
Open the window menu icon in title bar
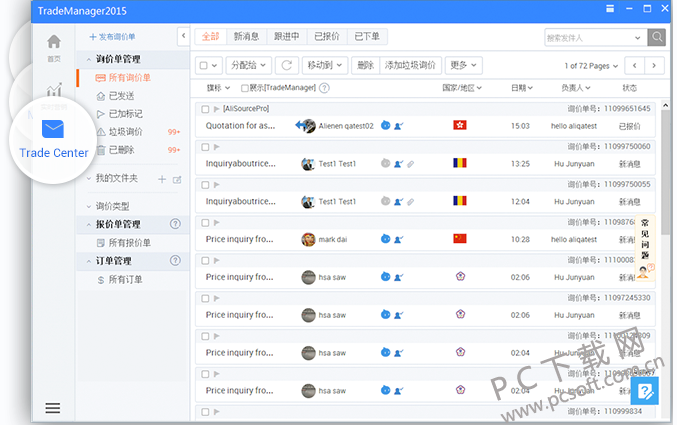[610, 8]
